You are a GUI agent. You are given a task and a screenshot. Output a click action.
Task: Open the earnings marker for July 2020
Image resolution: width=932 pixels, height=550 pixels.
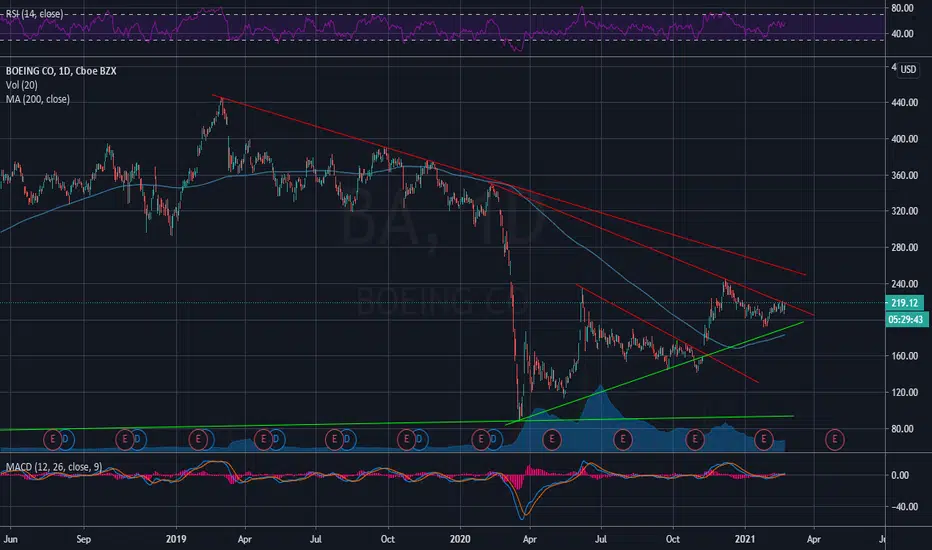(x=623, y=439)
